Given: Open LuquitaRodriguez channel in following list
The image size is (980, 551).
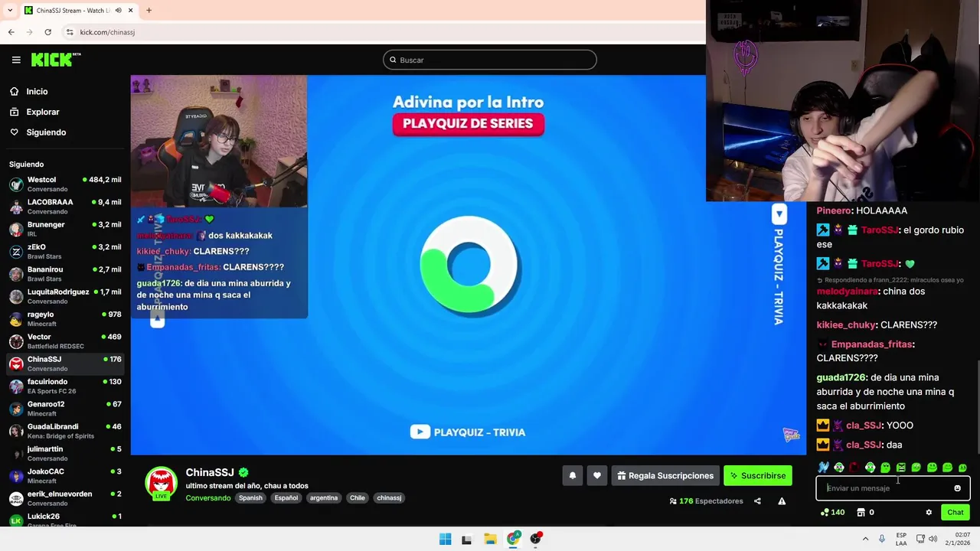Looking at the screenshot, I should point(65,296).
